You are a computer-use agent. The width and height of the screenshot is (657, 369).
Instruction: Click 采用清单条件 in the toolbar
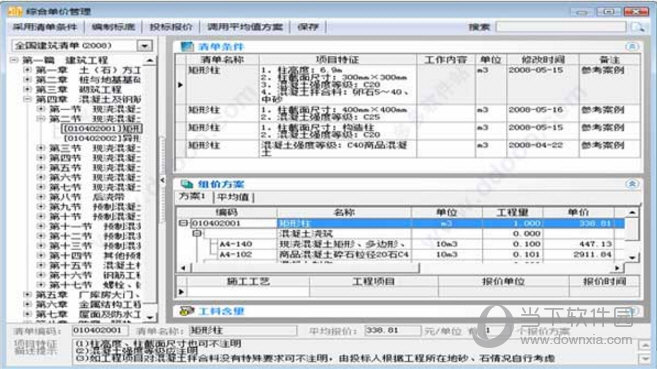point(45,27)
